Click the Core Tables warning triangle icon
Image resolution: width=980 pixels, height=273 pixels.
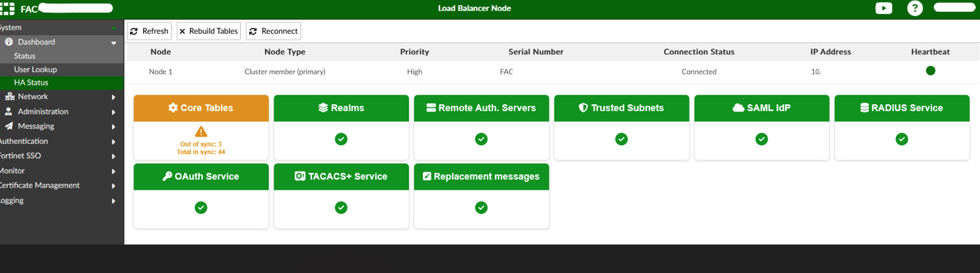tap(201, 132)
